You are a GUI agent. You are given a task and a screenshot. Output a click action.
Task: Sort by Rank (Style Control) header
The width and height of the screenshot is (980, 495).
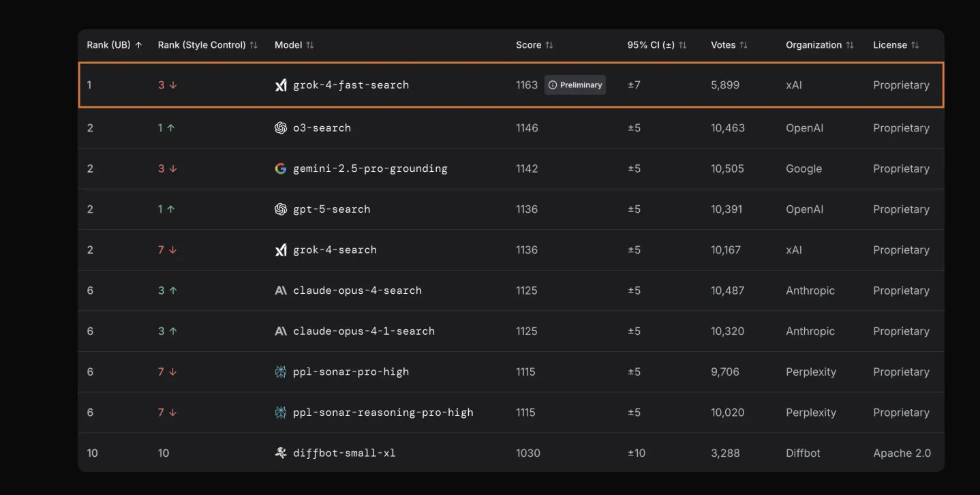207,45
